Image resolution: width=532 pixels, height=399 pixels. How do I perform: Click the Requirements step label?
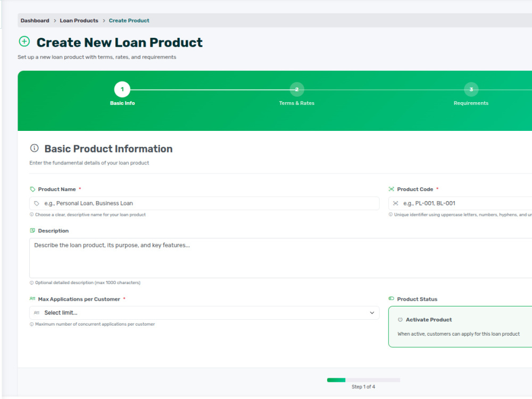(471, 103)
